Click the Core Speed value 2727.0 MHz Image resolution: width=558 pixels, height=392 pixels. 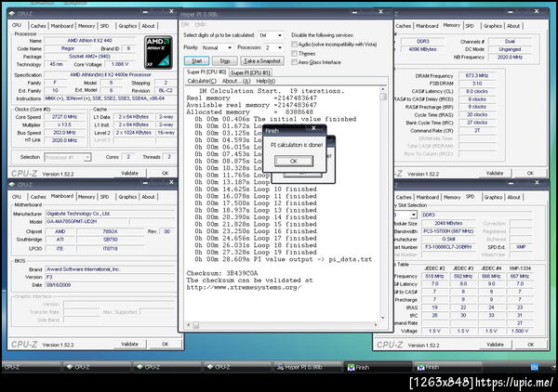coord(64,117)
